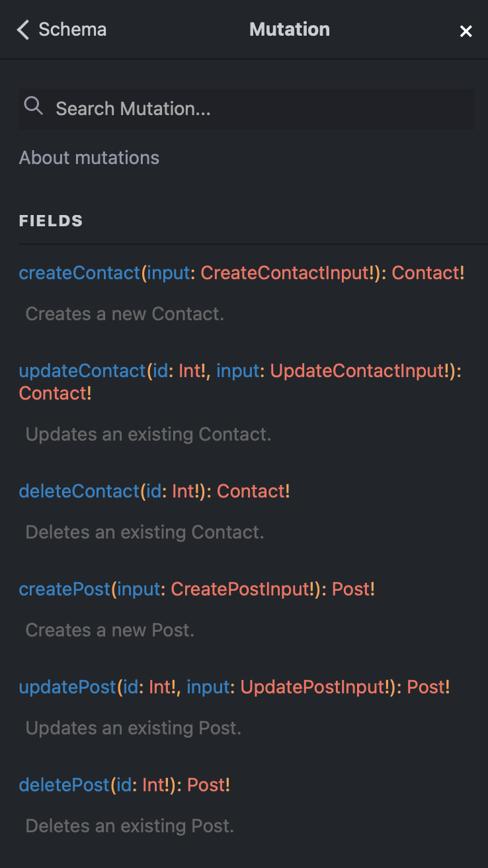Open the createPost mutation field

(63, 589)
